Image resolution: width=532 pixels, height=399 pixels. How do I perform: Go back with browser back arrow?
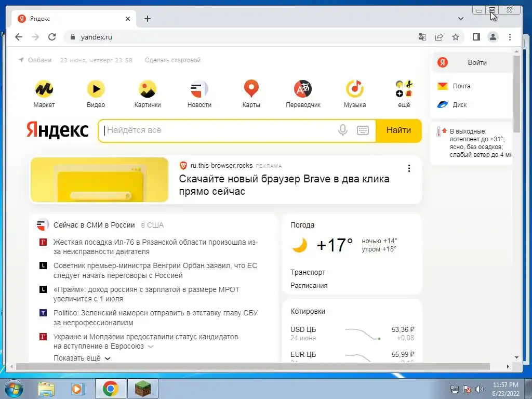click(19, 37)
